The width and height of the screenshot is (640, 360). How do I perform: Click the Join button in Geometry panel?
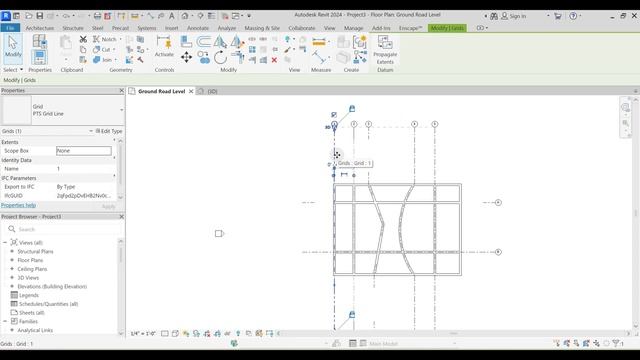pos(103,60)
